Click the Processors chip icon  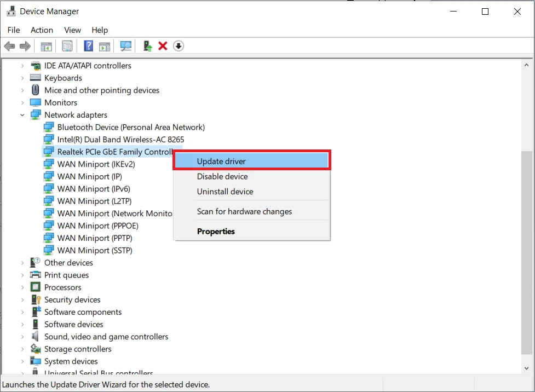coord(36,287)
